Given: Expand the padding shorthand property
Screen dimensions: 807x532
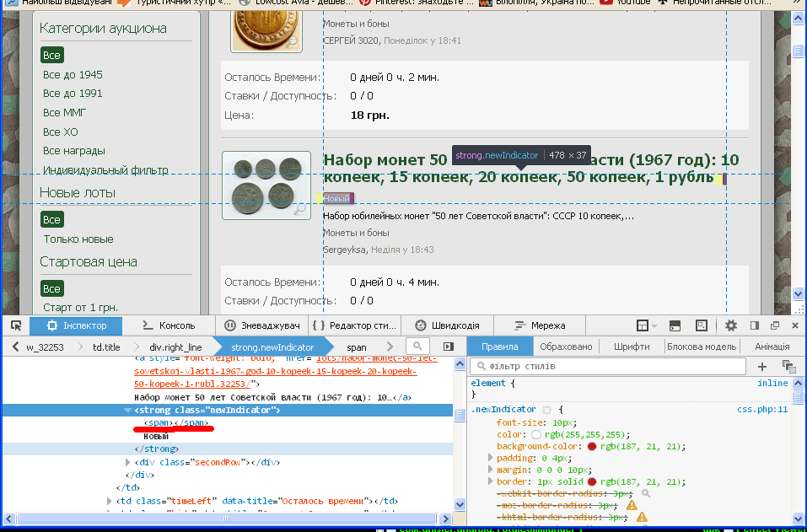Looking at the screenshot, I should pyautogui.click(x=491, y=458).
